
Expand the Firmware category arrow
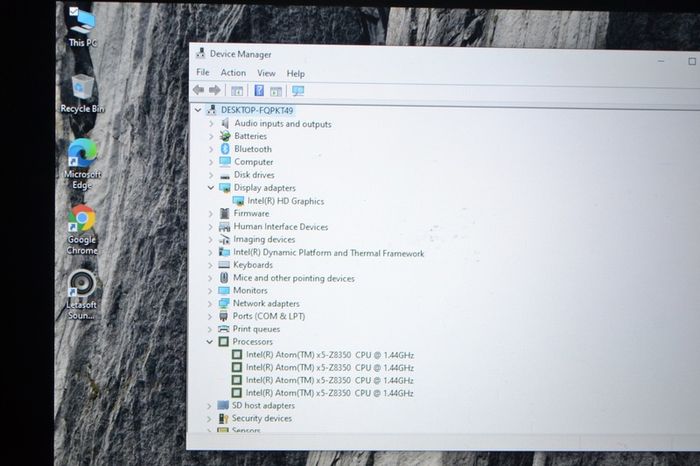pyautogui.click(x=211, y=214)
